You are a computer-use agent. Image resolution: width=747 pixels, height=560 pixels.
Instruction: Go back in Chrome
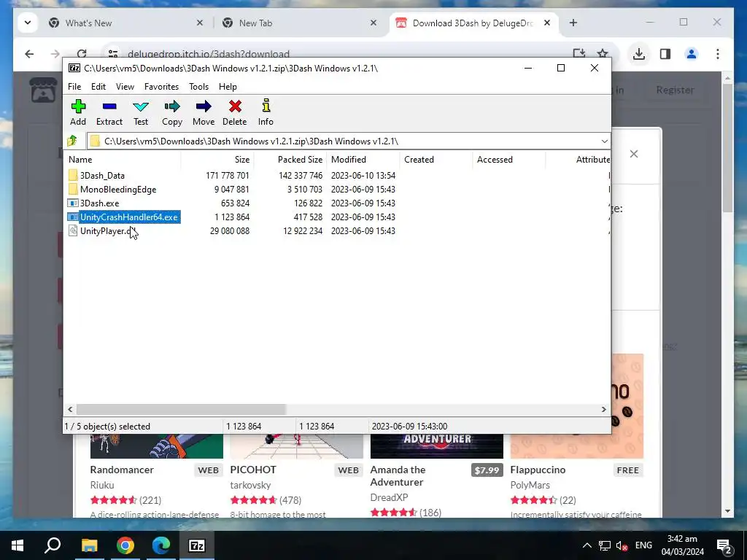click(x=29, y=54)
